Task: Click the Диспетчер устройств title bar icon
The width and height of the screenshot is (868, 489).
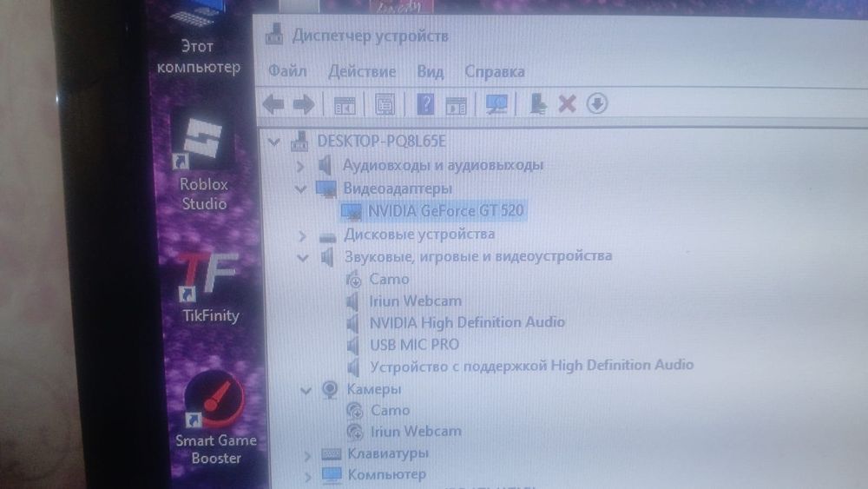Action: pos(274,35)
